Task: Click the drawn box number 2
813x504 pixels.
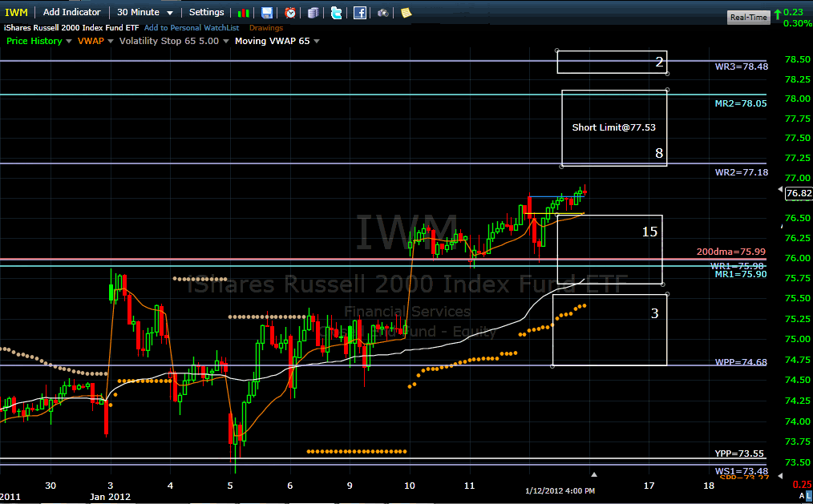Action: 659,62
